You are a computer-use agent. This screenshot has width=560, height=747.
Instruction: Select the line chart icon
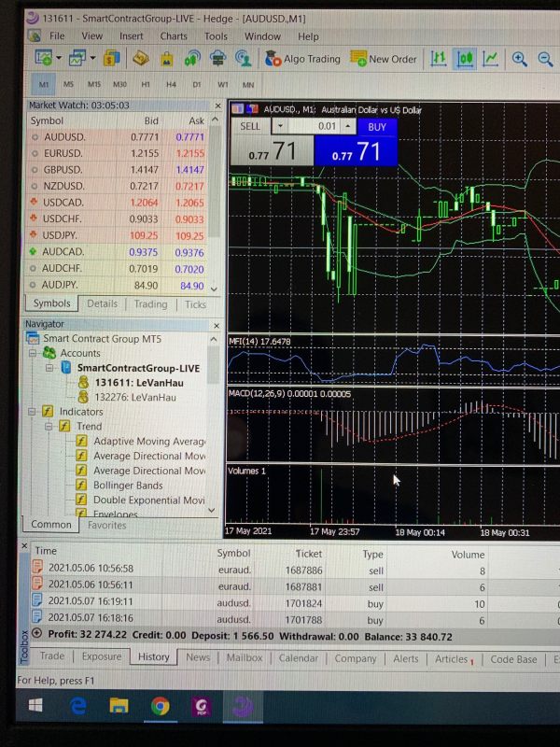click(x=491, y=59)
